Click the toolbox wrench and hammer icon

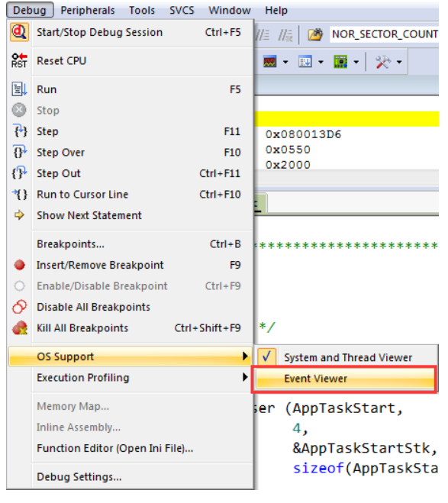point(383,62)
